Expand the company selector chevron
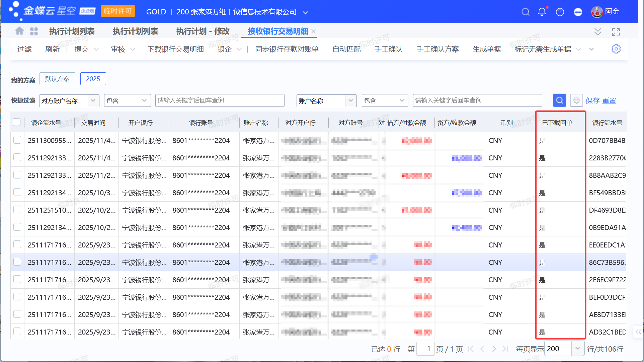This screenshot has height=362, width=644. click(x=305, y=12)
